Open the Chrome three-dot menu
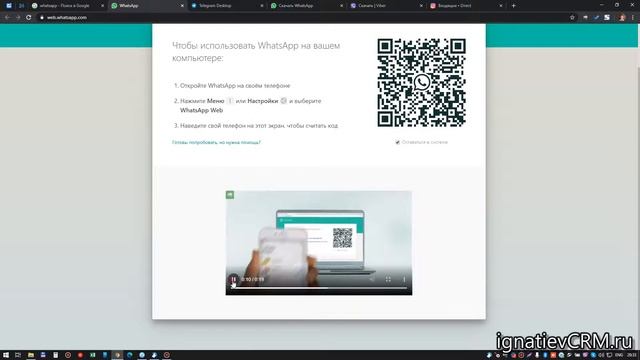Screen dimensions: 640x360 (x=633, y=18)
